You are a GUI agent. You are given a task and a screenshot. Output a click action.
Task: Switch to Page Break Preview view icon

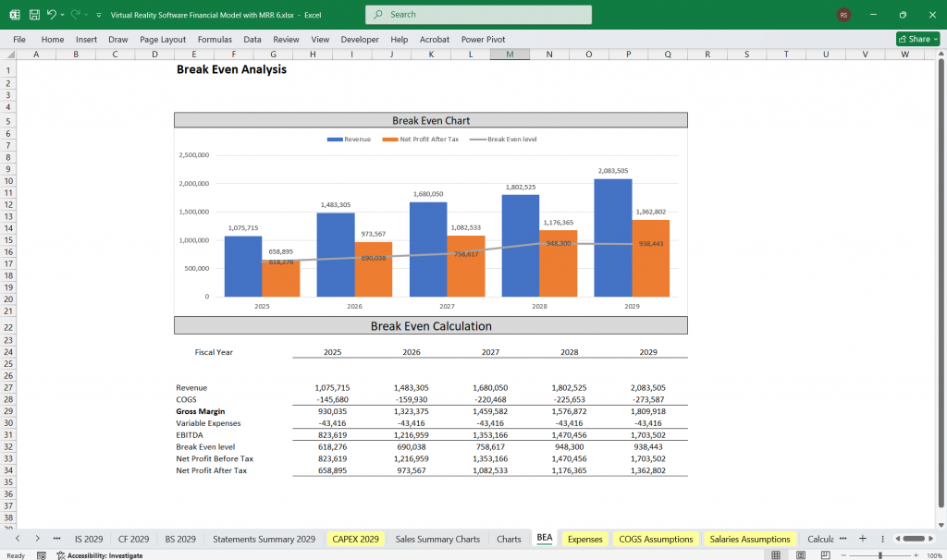coord(825,554)
